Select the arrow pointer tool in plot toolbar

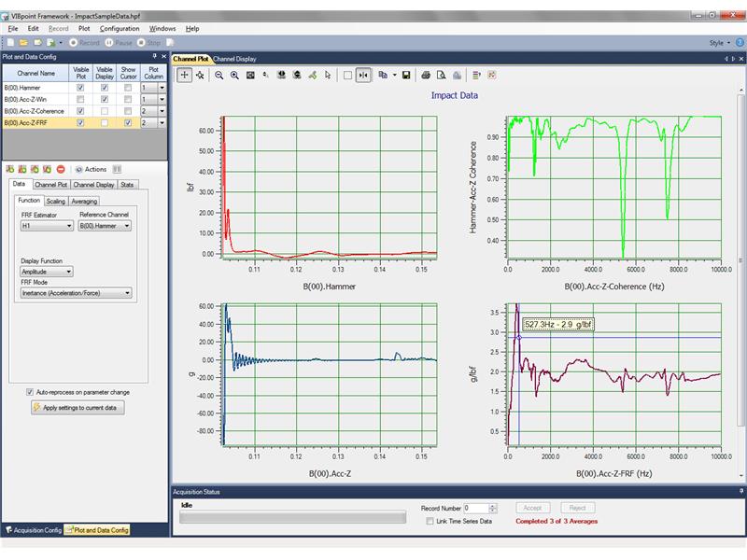pyautogui.click(x=328, y=75)
